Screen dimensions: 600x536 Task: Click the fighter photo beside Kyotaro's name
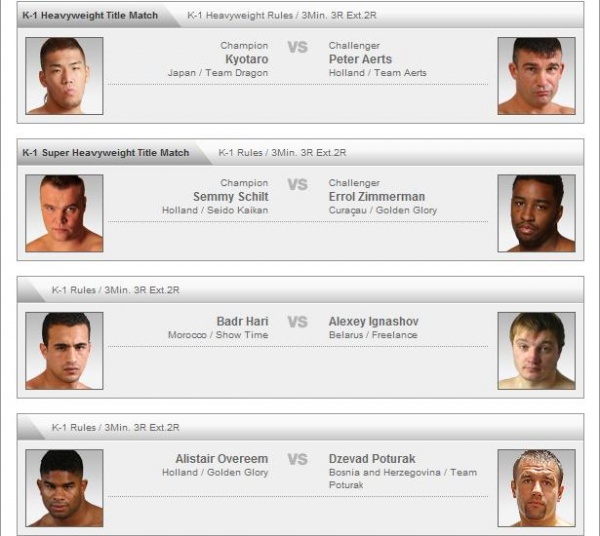[64, 76]
